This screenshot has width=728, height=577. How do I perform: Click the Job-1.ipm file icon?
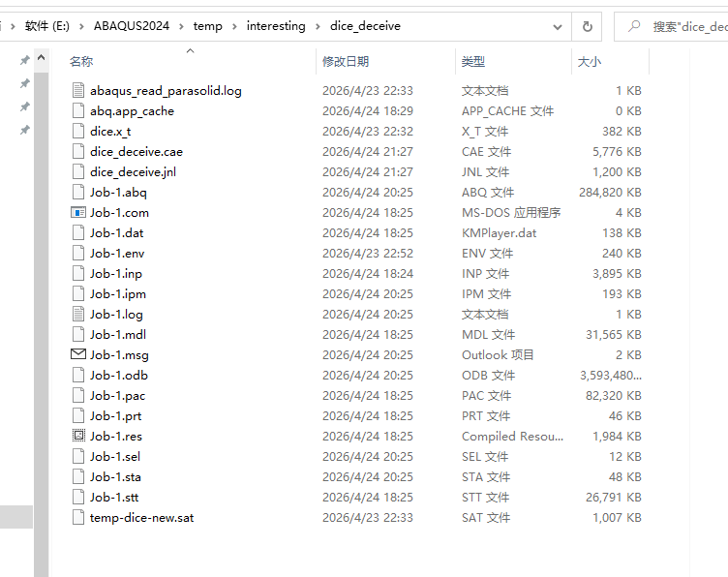[x=78, y=294]
